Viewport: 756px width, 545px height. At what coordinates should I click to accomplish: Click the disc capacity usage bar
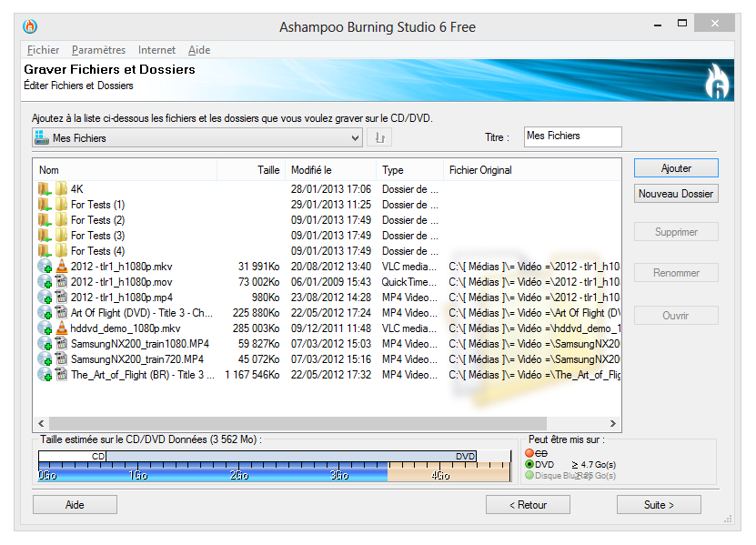tap(275, 466)
